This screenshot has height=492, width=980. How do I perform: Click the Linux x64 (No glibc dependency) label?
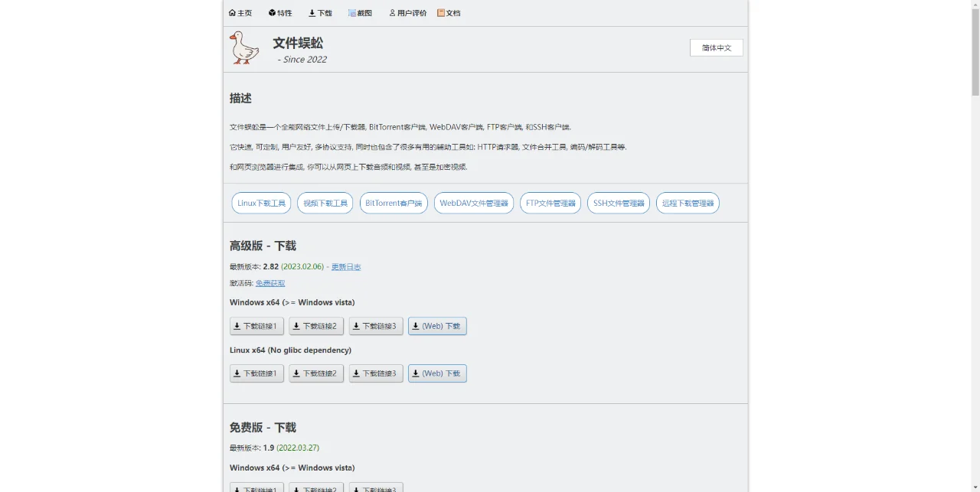[x=291, y=350]
